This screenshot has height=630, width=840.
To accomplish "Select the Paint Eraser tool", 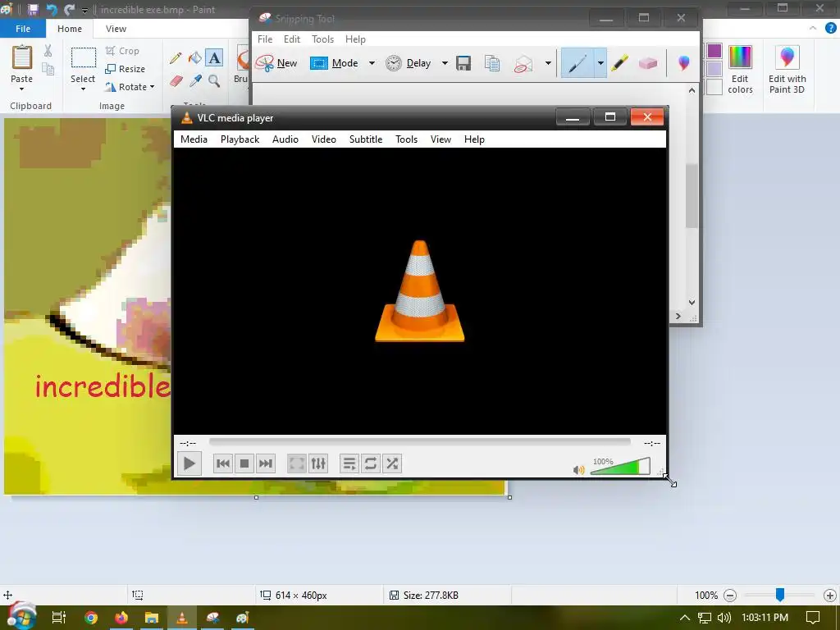I will coord(176,81).
